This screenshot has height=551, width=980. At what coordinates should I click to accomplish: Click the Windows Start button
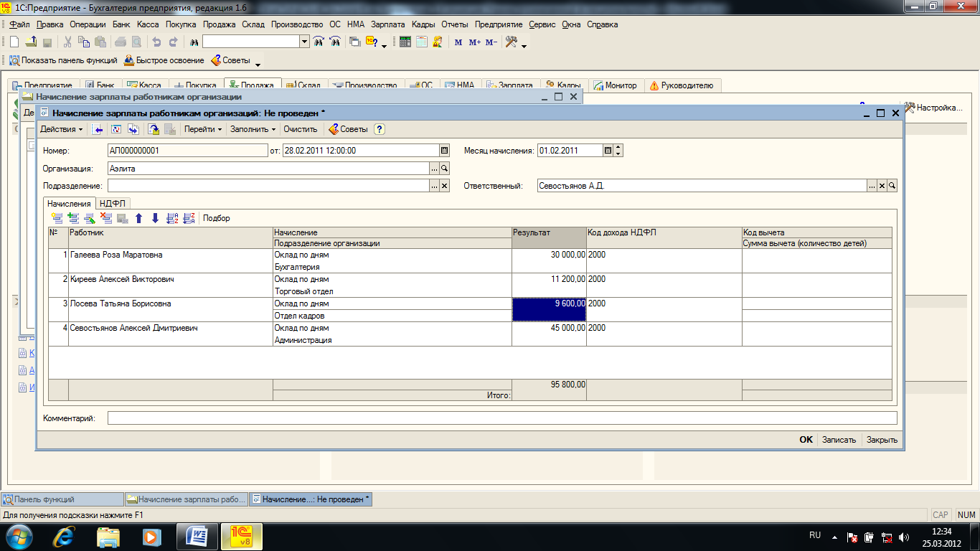(19, 536)
